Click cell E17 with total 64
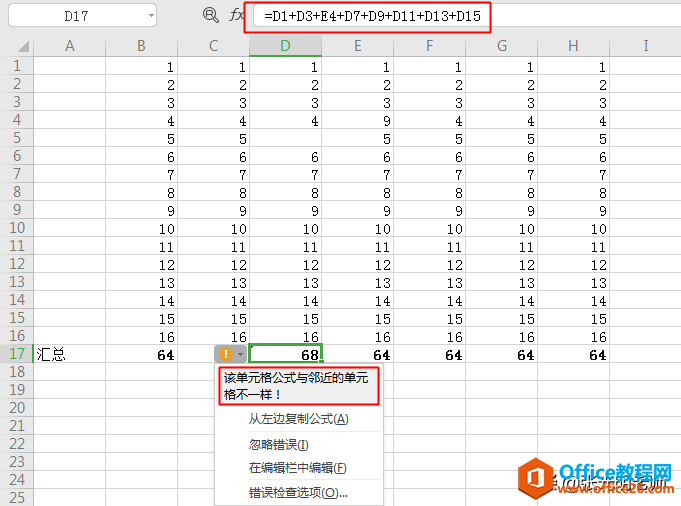The height and width of the screenshot is (506, 681). [357, 354]
